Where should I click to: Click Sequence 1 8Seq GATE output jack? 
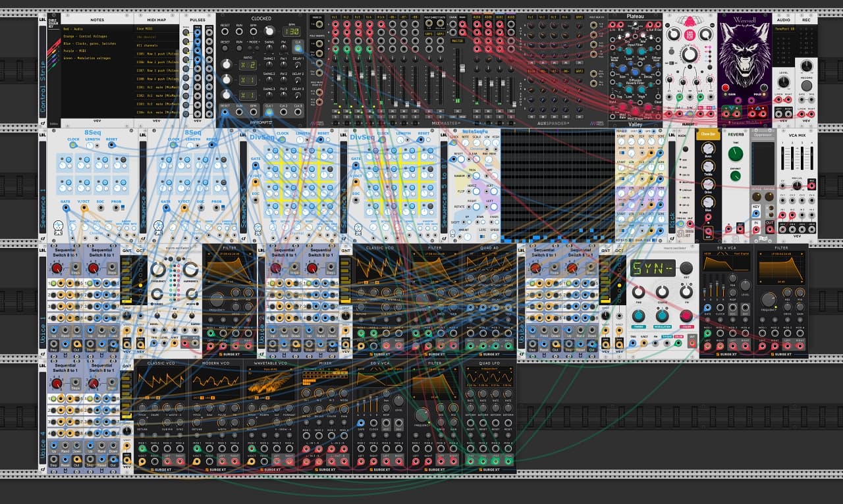pyautogui.click(x=66, y=207)
